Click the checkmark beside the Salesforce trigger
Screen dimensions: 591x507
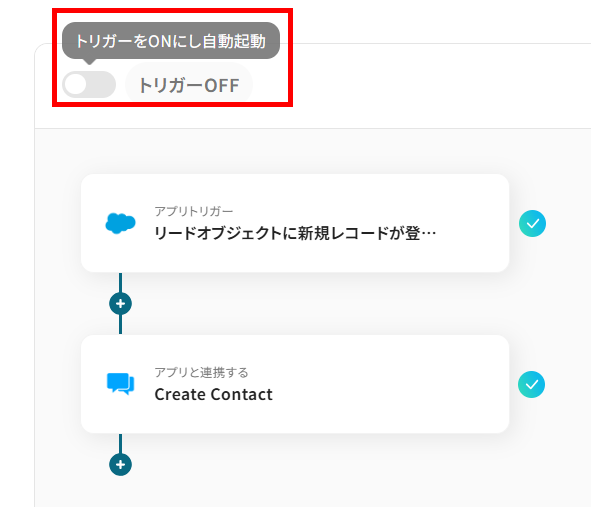[532, 224]
